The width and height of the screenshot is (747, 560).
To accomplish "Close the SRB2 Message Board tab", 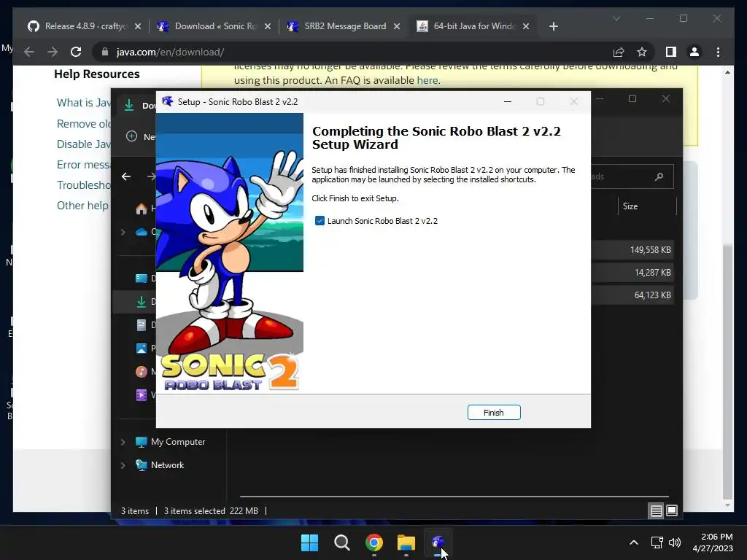I will [397, 26].
